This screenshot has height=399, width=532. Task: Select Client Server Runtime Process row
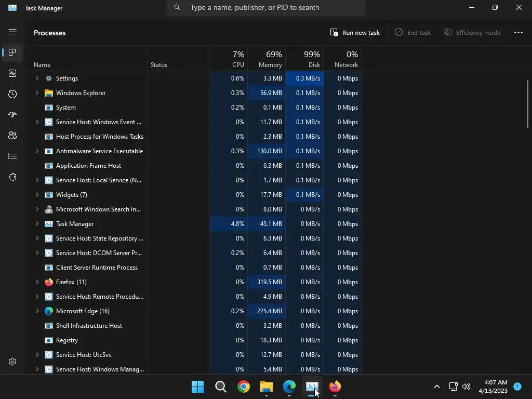[194, 268]
